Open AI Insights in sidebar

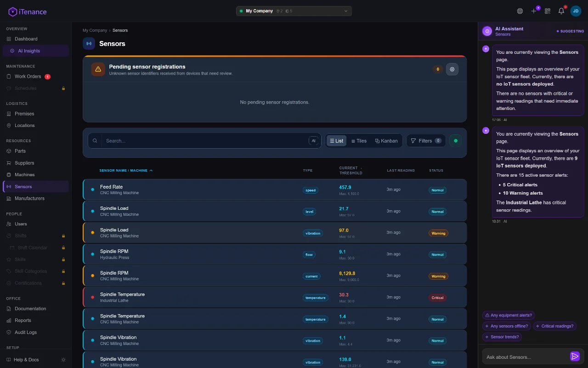click(x=36, y=51)
